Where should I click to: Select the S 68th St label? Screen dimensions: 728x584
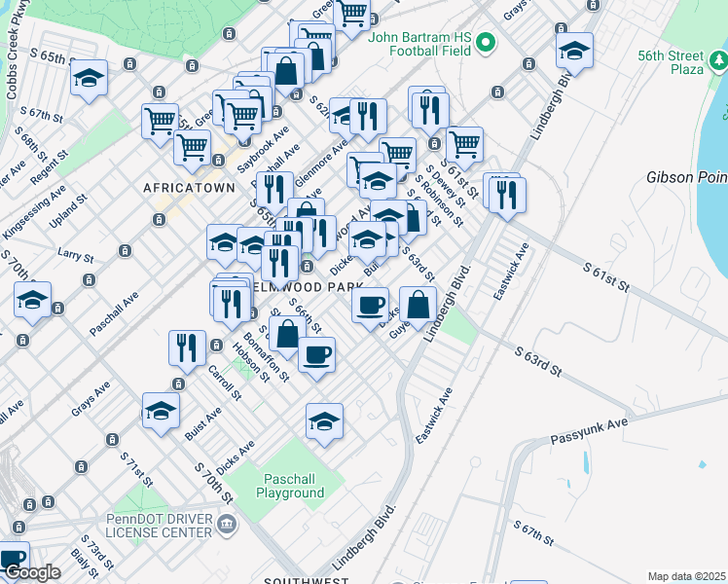30,144
